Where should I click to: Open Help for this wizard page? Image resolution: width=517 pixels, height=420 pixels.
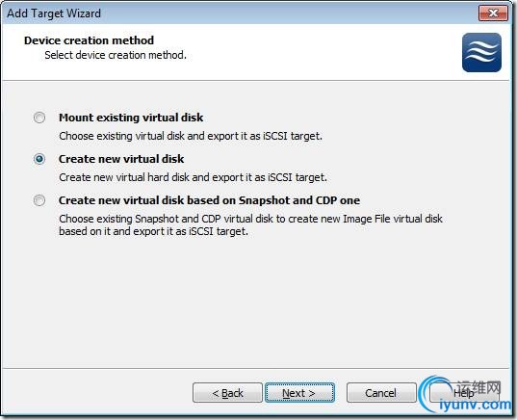click(x=463, y=393)
